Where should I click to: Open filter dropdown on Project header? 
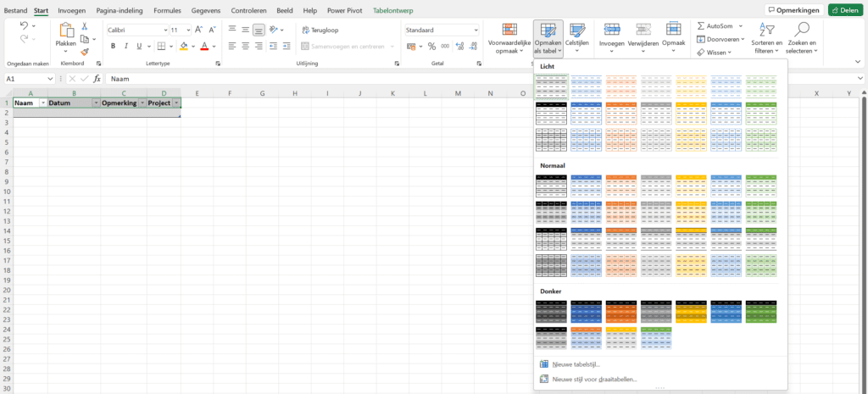(x=176, y=103)
